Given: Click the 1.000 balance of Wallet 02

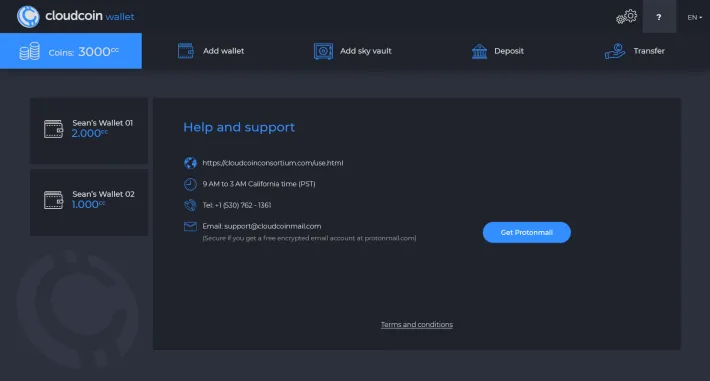Looking at the screenshot, I should 88,205.
